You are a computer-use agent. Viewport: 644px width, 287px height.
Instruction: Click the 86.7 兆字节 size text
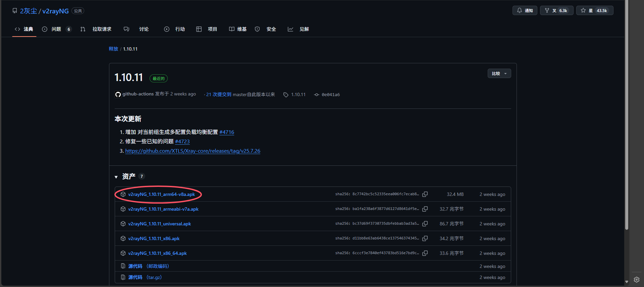pyautogui.click(x=451, y=224)
